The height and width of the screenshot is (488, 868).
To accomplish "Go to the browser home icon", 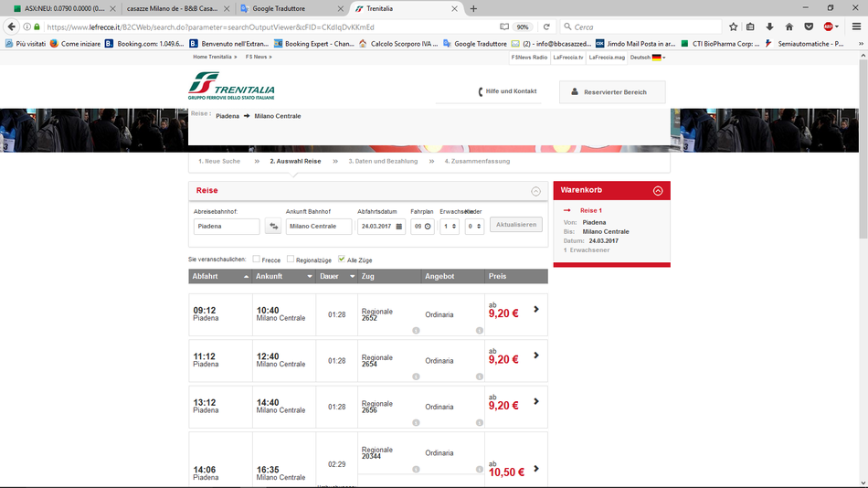I will (789, 27).
